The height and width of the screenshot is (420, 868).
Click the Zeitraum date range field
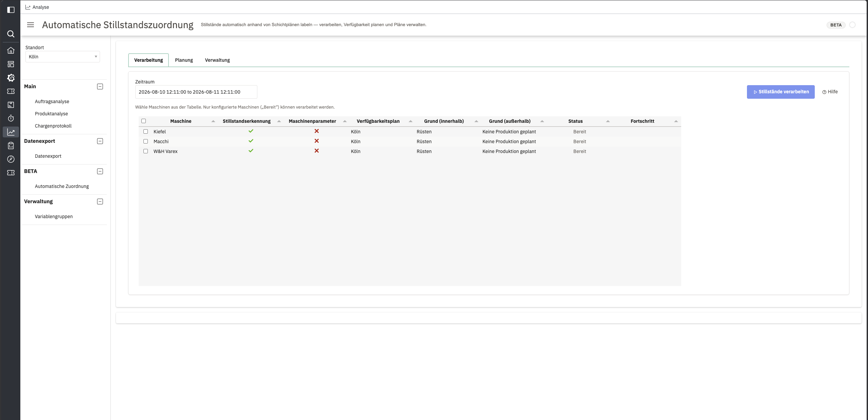(x=196, y=92)
